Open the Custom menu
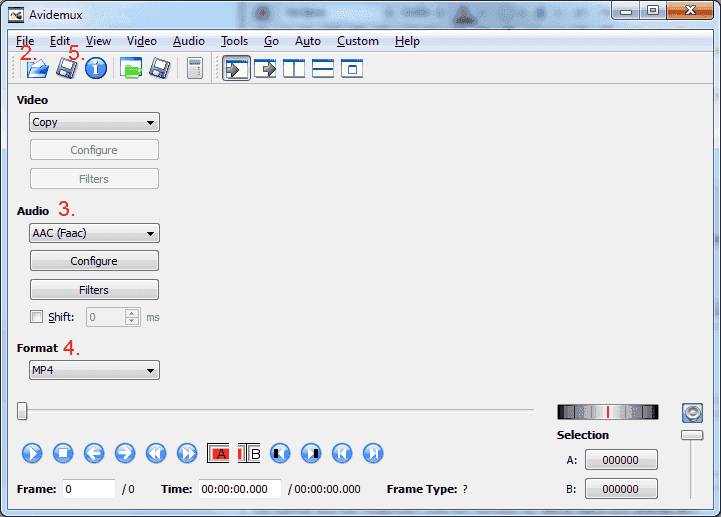 [x=358, y=41]
